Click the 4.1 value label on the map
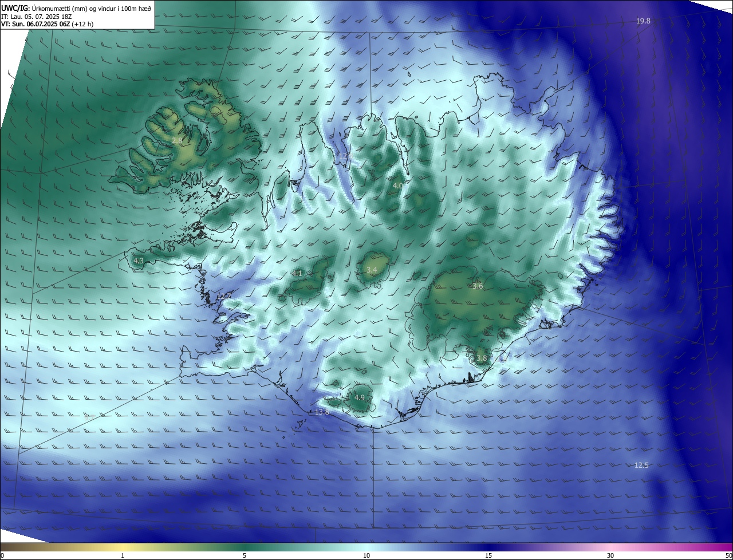The height and width of the screenshot is (560, 733). tap(297, 273)
